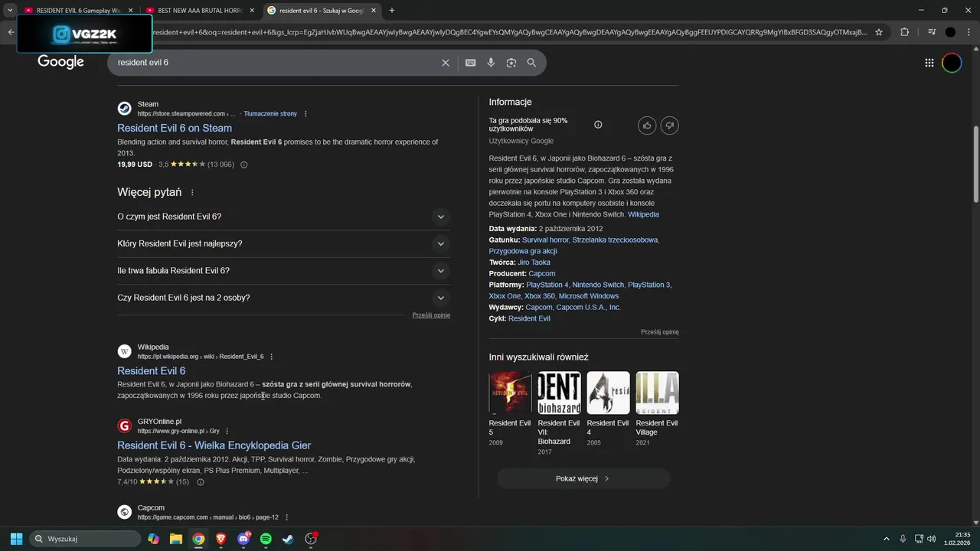Open 'Resident Evil 6 on Steam' result

pyautogui.click(x=175, y=128)
